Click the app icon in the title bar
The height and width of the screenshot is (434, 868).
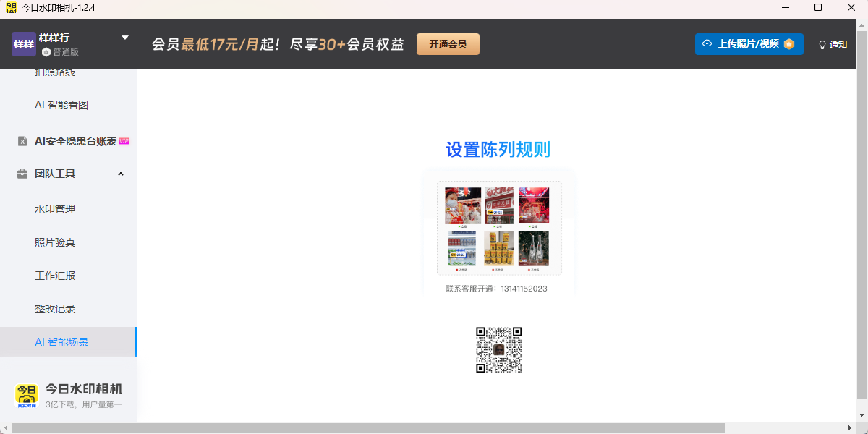[12, 7]
